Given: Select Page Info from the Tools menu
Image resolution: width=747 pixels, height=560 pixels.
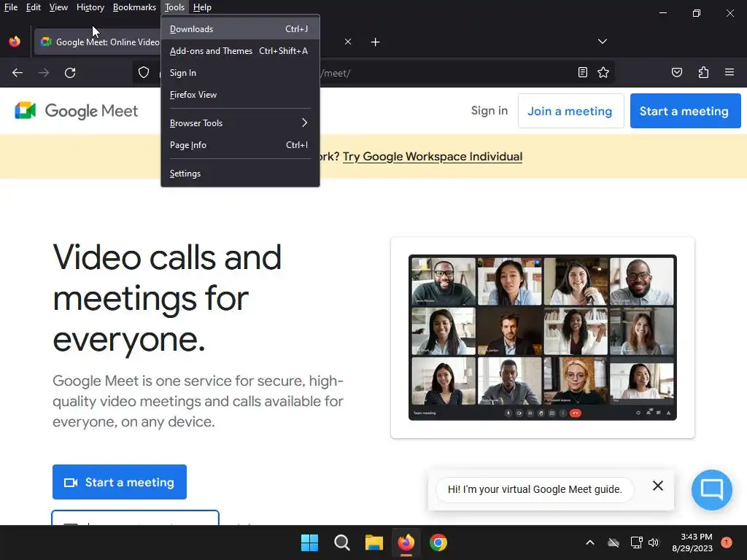Looking at the screenshot, I should [240, 145].
